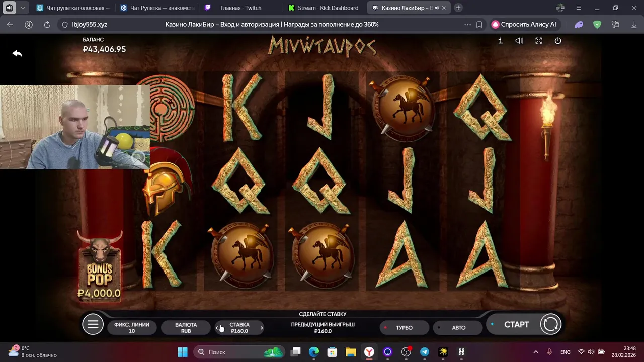The width and height of the screenshot is (644, 362).
Task: Buy the Bonus Pop for ₽4,000.0
Action: (x=99, y=266)
